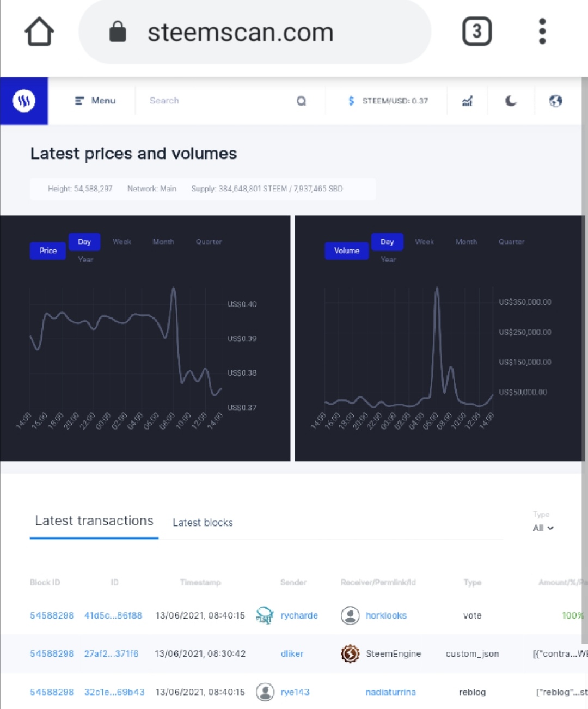588x709 pixels.
Task: Click the Supply: 384,648,801 STEEM text
Action: [x=267, y=188]
